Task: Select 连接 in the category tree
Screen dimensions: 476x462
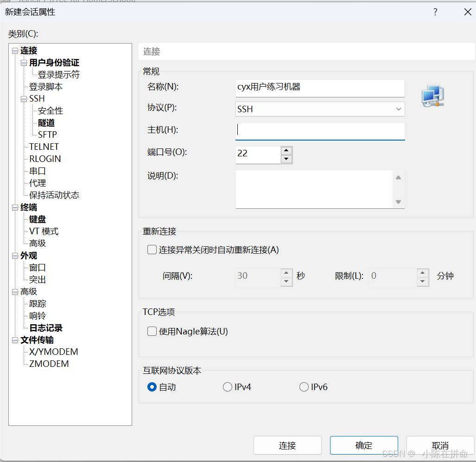Action: coord(29,51)
